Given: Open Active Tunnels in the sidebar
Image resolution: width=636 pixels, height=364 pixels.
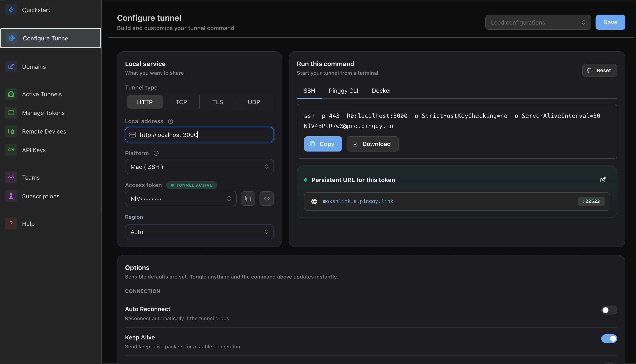Looking at the screenshot, I should (x=51, y=94).
